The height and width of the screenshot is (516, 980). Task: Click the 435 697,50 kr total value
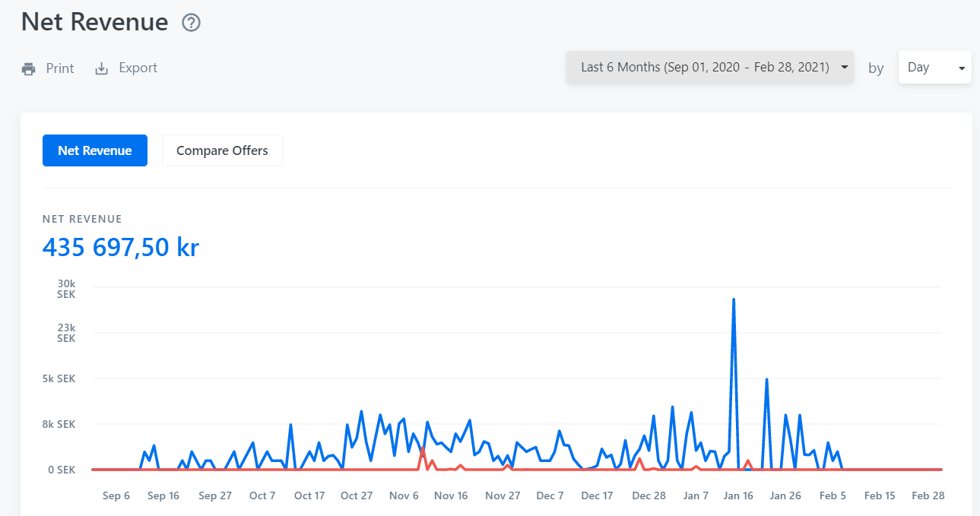(x=121, y=247)
